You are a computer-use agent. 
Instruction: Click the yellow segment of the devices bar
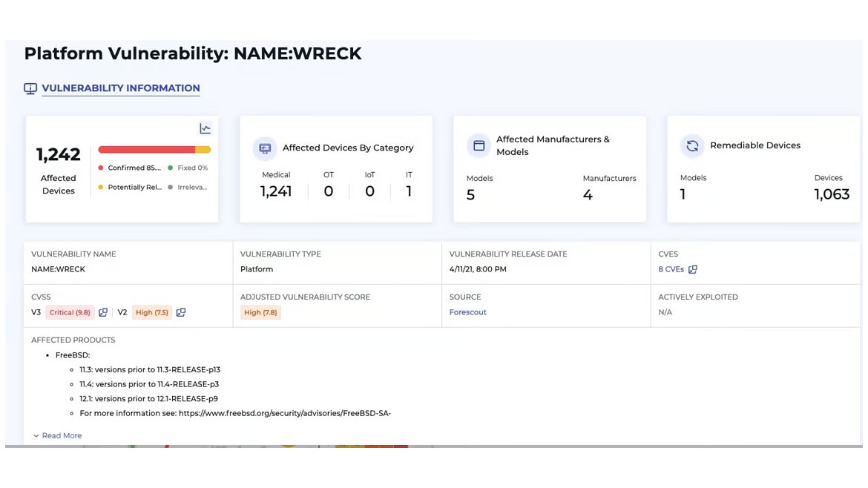click(203, 150)
